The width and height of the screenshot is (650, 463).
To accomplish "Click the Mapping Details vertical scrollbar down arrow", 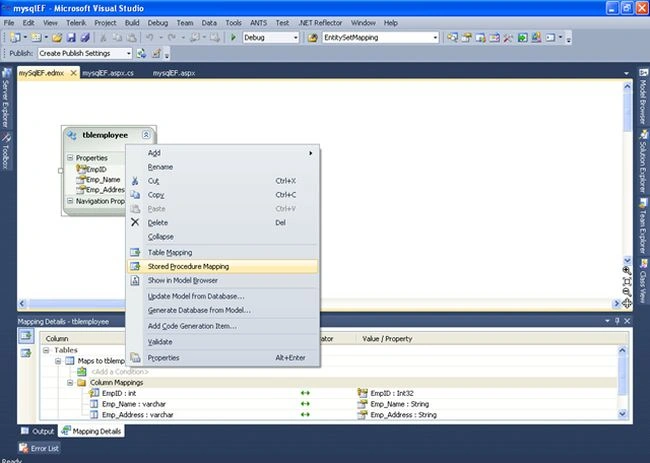I will coord(622,413).
